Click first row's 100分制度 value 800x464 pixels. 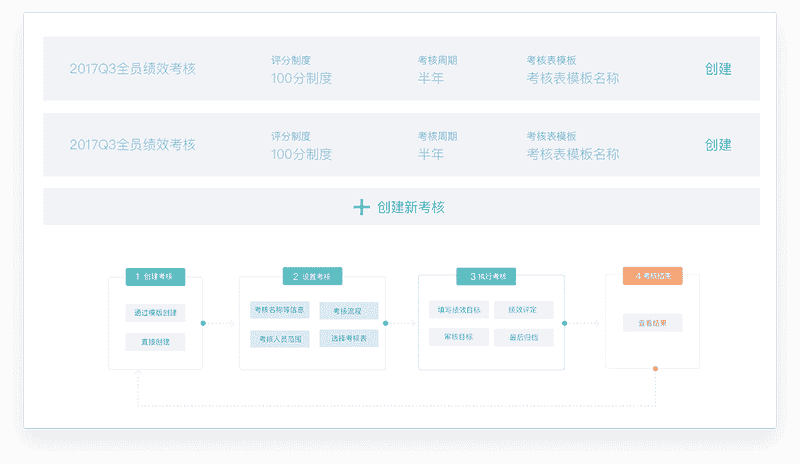point(302,78)
